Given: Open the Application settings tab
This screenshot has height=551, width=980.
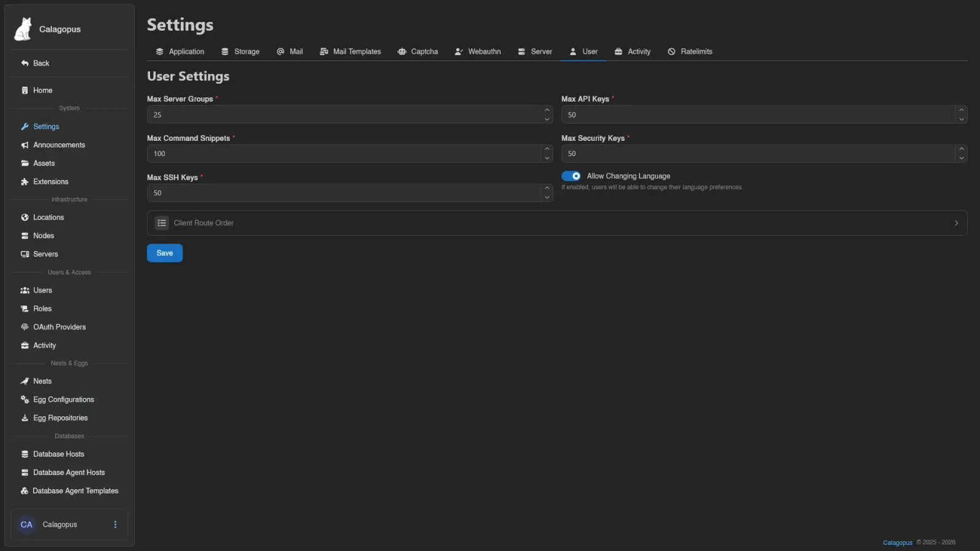Looking at the screenshot, I should click(x=180, y=51).
